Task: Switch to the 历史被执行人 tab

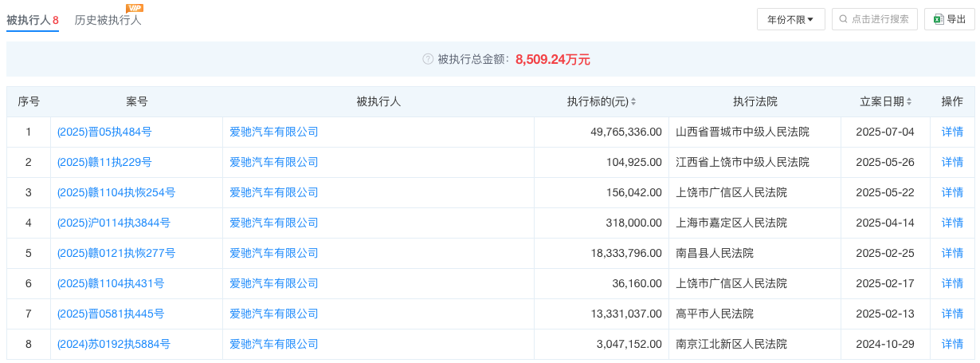Action: click(x=108, y=20)
